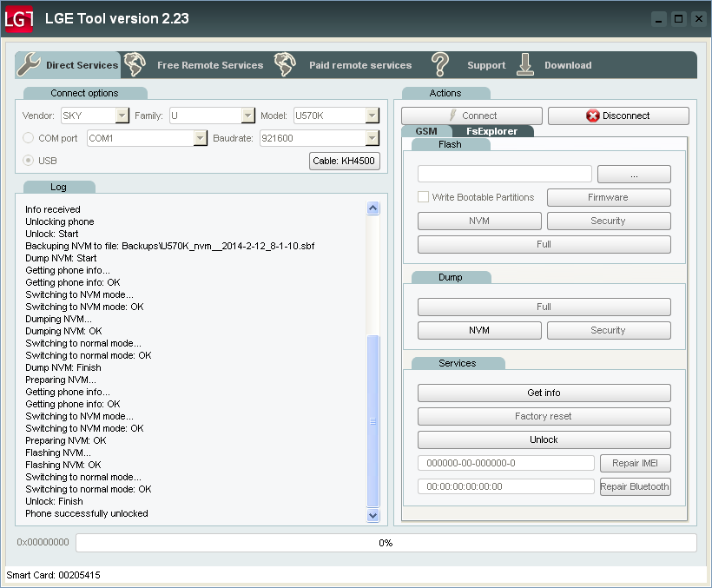Open the Direct Services tab
The image size is (712, 588).
[x=68, y=64]
